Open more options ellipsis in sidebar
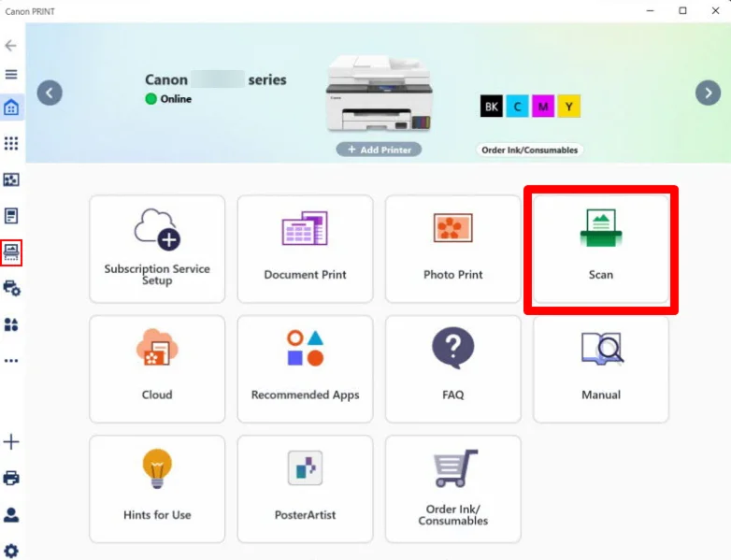Image resolution: width=731 pixels, height=560 pixels. click(x=11, y=361)
